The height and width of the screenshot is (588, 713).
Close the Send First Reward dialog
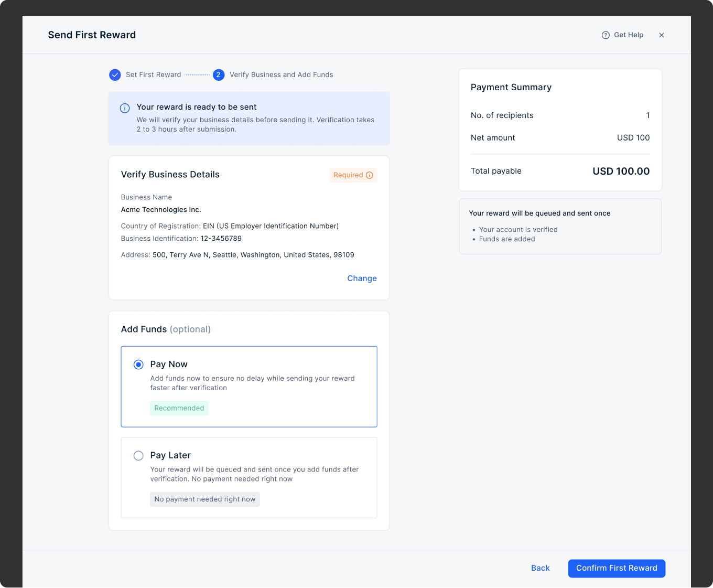[662, 35]
